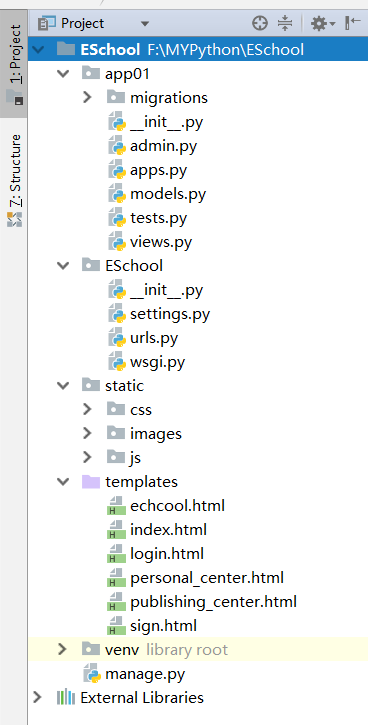
Task: Select the models.py file name
Action: click(168, 194)
